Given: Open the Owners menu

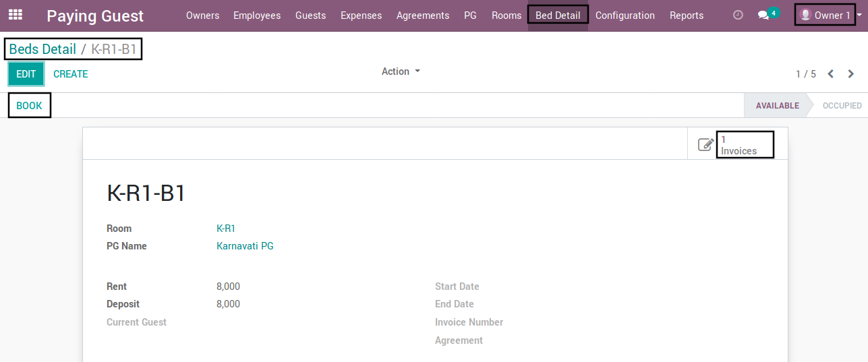Looking at the screenshot, I should [x=202, y=16].
